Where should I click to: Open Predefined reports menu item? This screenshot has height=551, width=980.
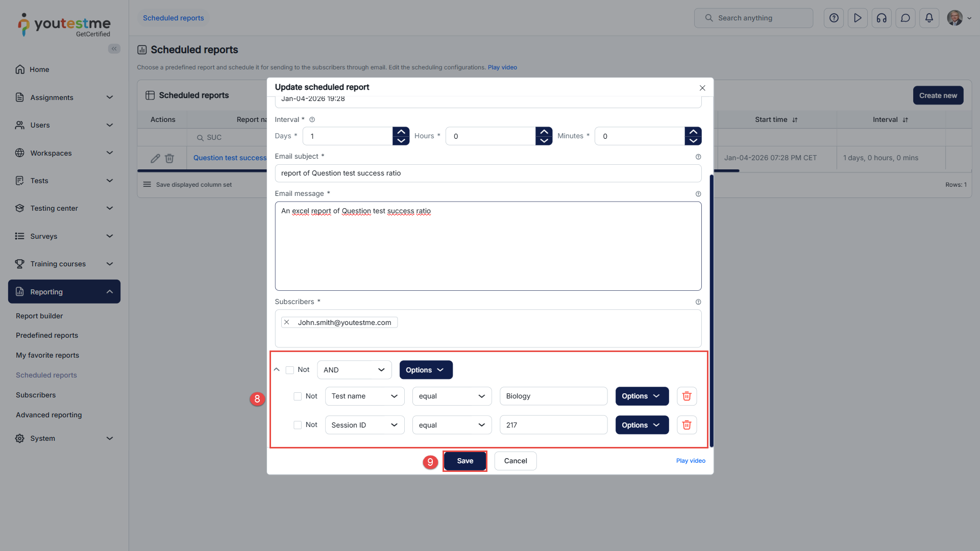pyautogui.click(x=47, y=335)
